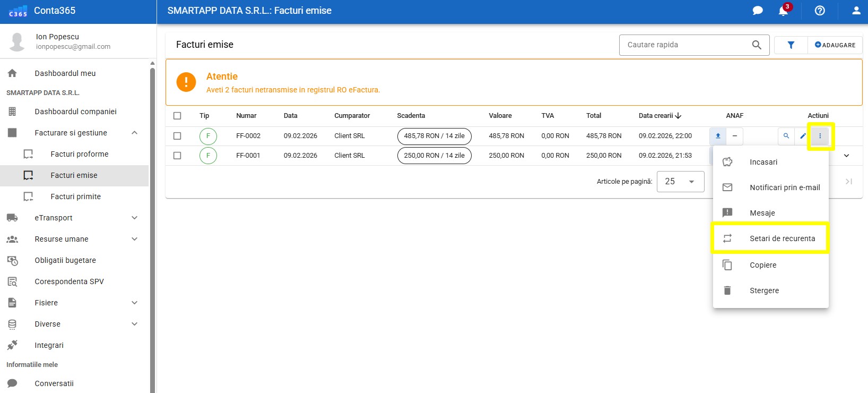Open the items per page dropdown
This screenshot has width=868, height=393.
tap(680, 182)
